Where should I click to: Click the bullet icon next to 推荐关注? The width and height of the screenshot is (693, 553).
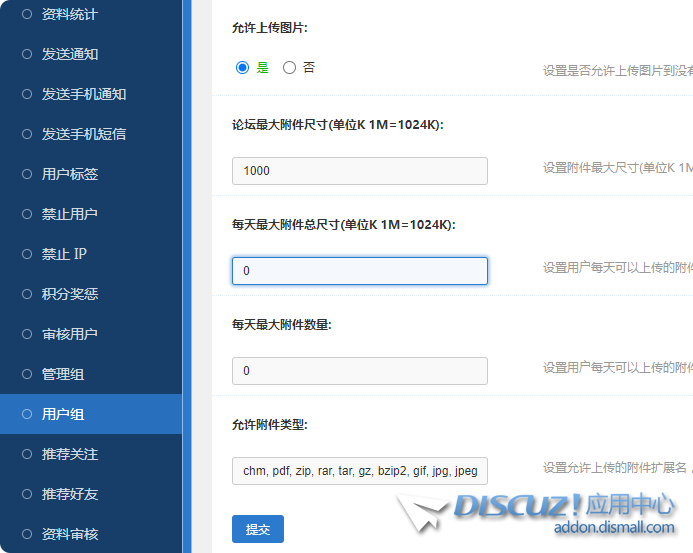coord(27,454)
